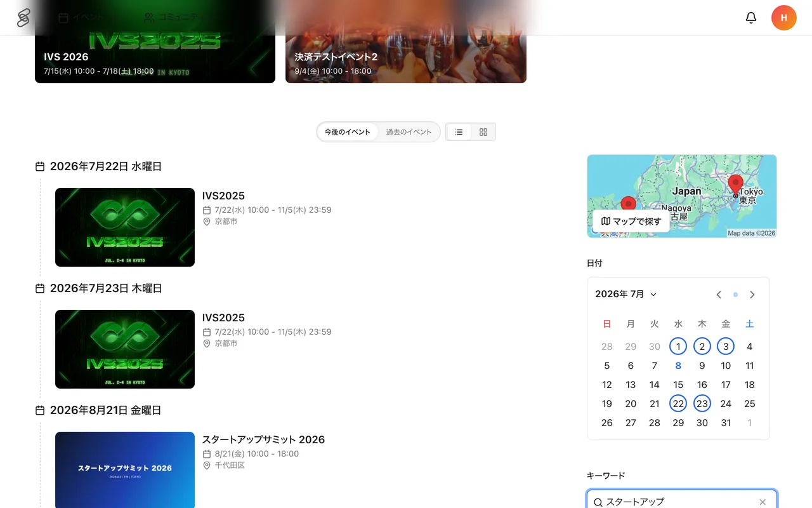Image resolution: width=812 pixels, height=508 pixels.
Task: Switch to grid view layout
Action: (x=483, y=132)
